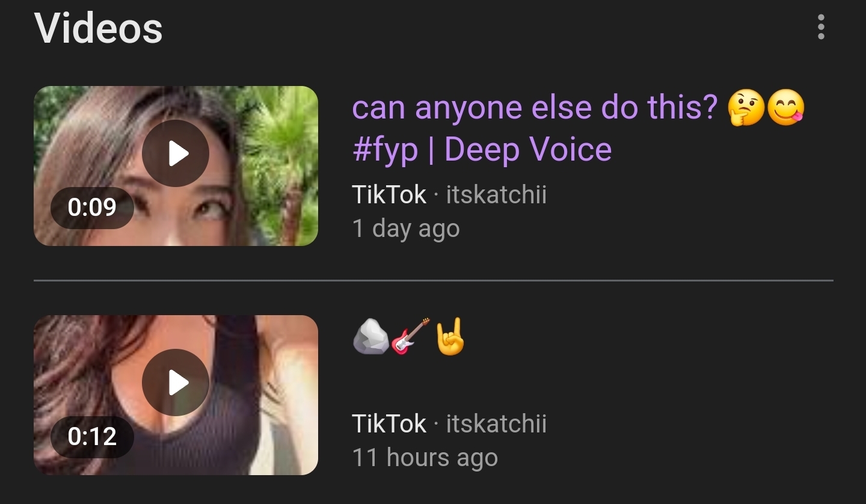Open the second video thumbnail with black top
866x504 pixels.
pos(176,395)
